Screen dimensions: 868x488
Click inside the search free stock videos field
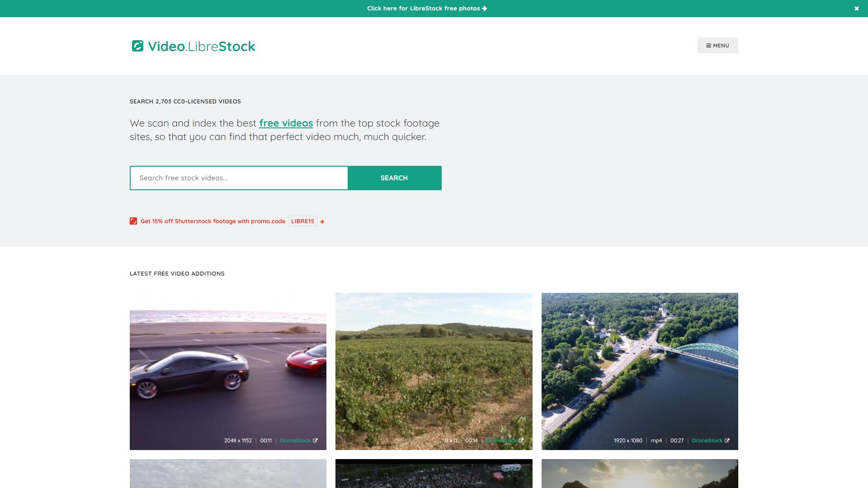(x=239, y=178)
